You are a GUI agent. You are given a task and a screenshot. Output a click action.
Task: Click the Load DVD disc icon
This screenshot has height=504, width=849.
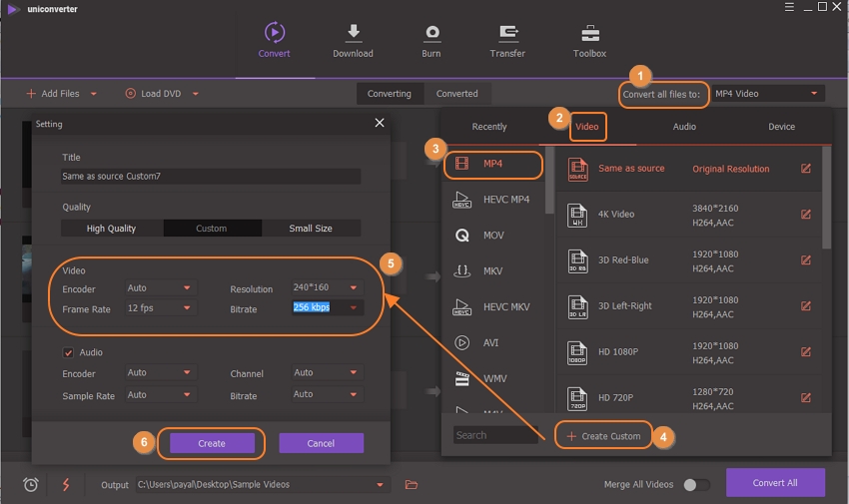(131, 94)
